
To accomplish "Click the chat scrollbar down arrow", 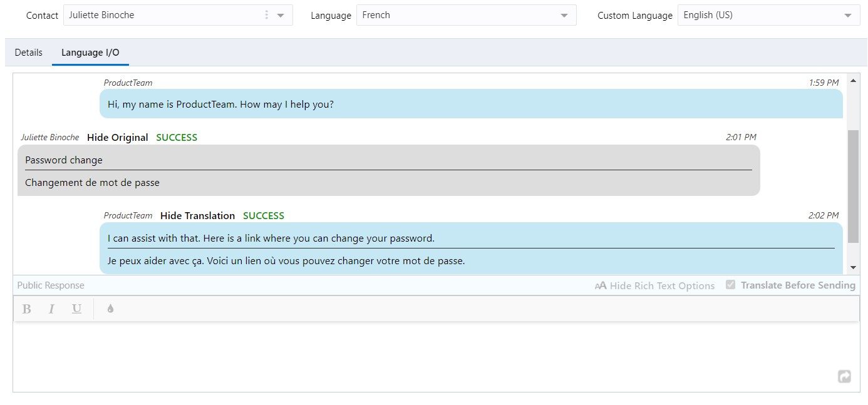I will [853, 267].
